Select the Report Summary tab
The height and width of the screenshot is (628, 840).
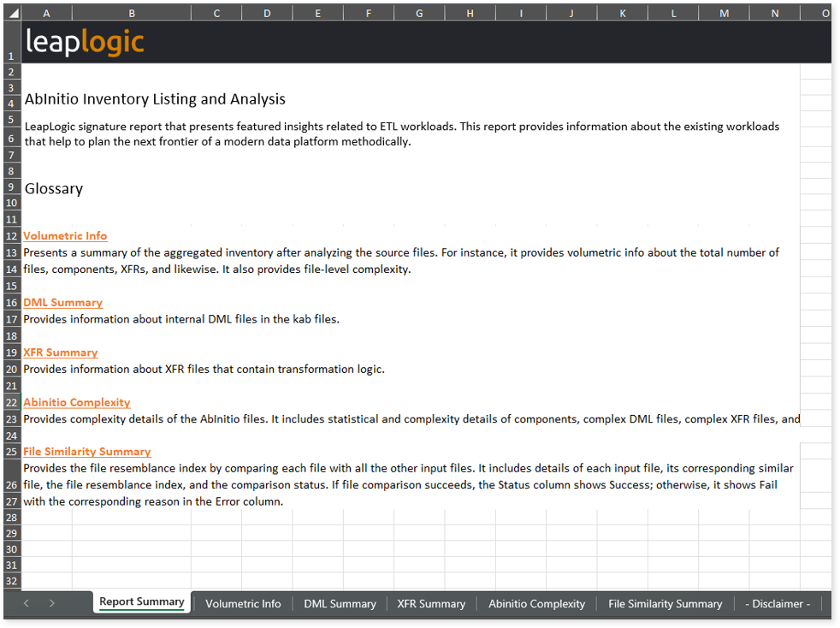point(141,602)
